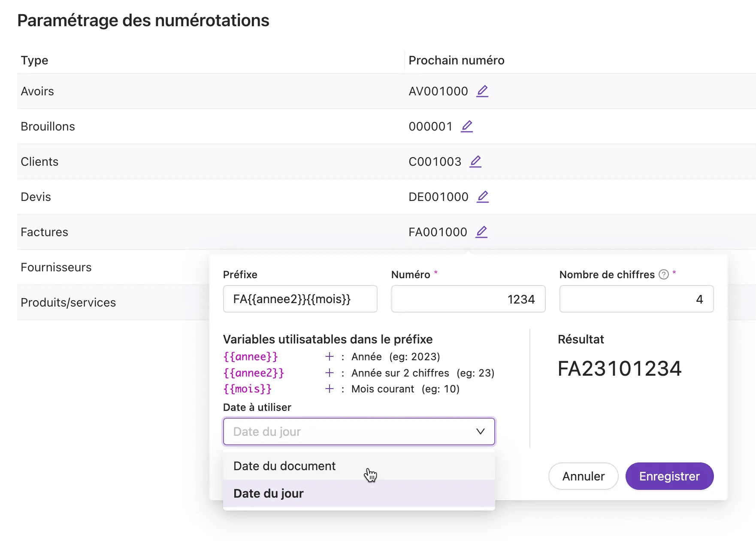Click the Annuler button
756x541 pixels.
(x=584, y=476)
